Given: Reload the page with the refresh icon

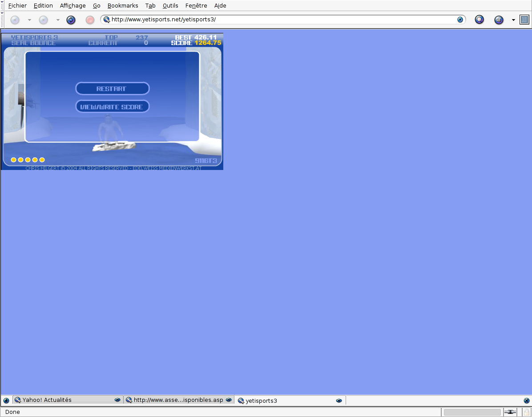Looking at the screenshot, I should (x=71, y=20).
